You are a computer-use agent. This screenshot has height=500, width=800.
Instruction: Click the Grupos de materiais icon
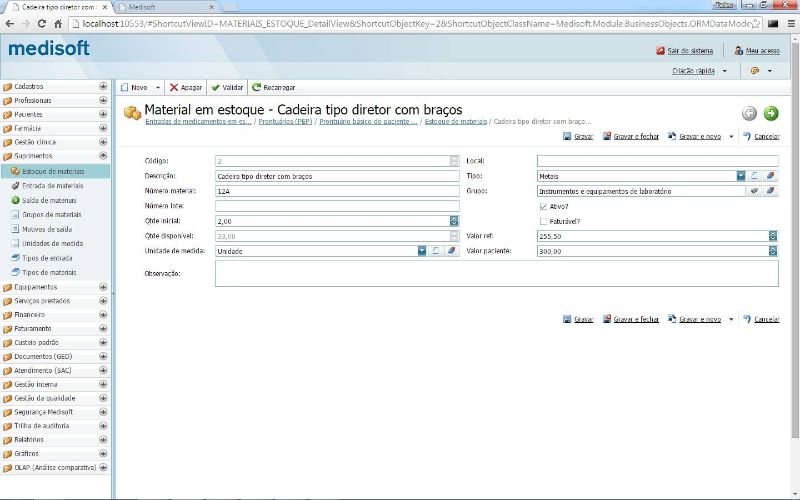(15, 215)
